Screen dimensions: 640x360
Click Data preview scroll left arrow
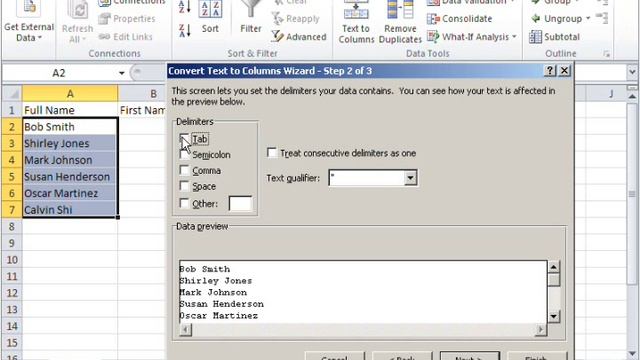click(185, 329)
